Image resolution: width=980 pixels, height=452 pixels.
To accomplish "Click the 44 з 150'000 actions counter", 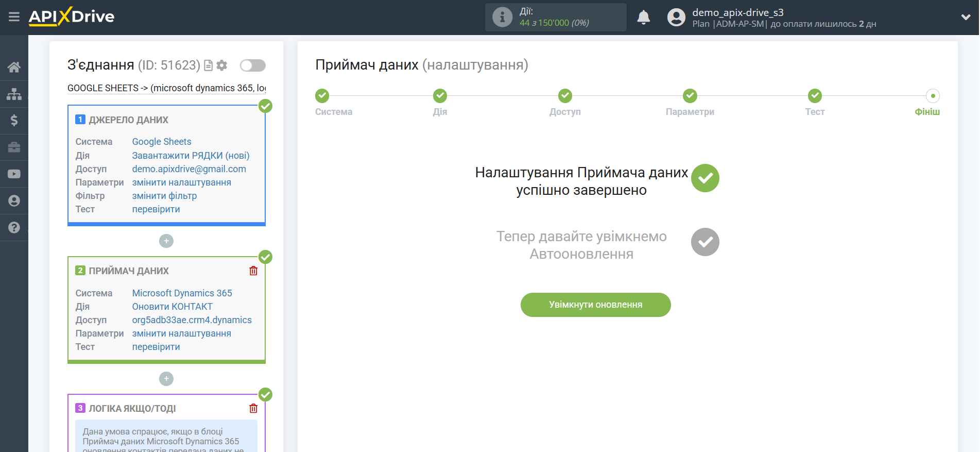I will pos(554,23).
